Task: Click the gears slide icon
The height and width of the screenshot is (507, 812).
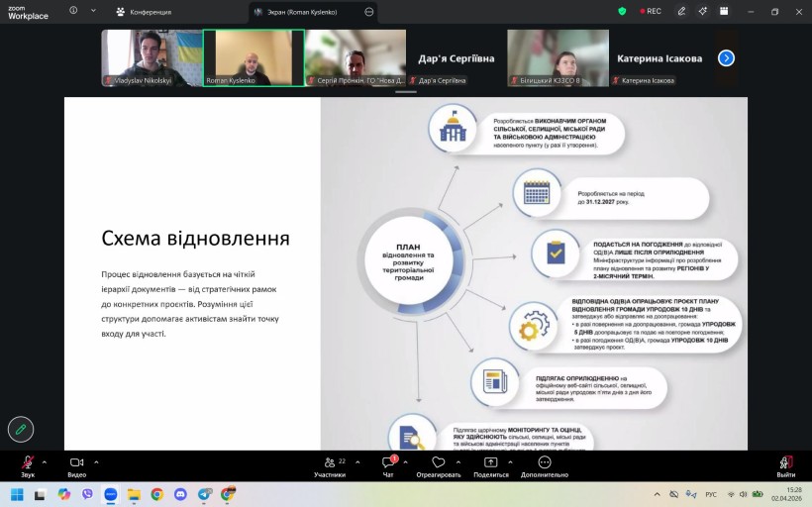Action: pos(534,326)
